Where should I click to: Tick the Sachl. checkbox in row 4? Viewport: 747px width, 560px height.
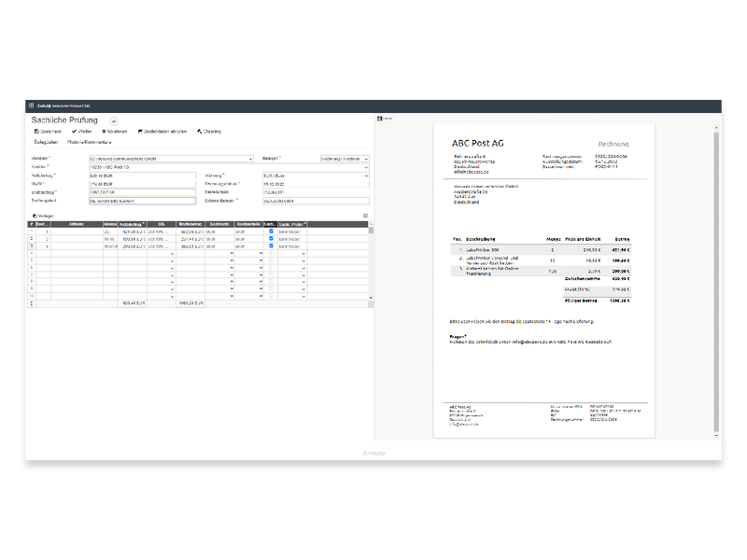pyautogui.click(x=271, y=253)
